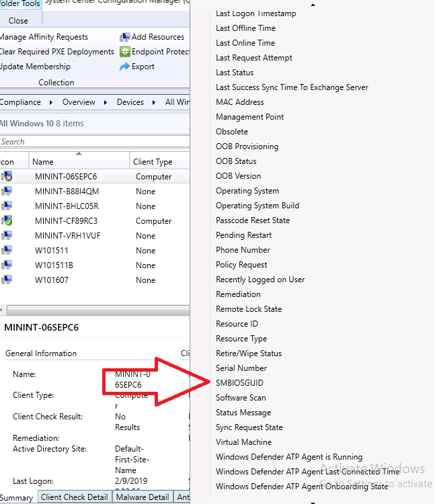Select Resource ID column option
The height and width of the screenshot is (504, 435).
point(237,324)
